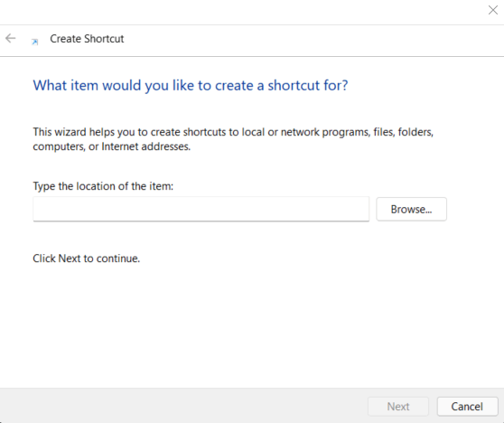Click the empty header bar right of Create Shortcut

click(x=312, y=40)
